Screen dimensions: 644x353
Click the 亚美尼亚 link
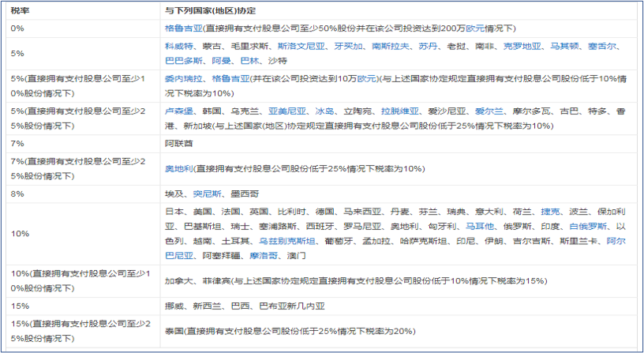[287, 111]
